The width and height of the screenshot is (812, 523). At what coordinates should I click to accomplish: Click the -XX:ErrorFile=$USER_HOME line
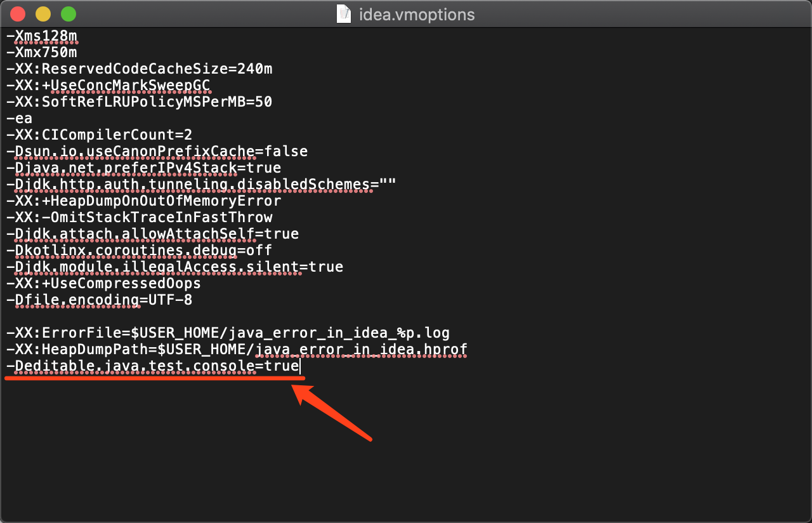click(228, 333)
